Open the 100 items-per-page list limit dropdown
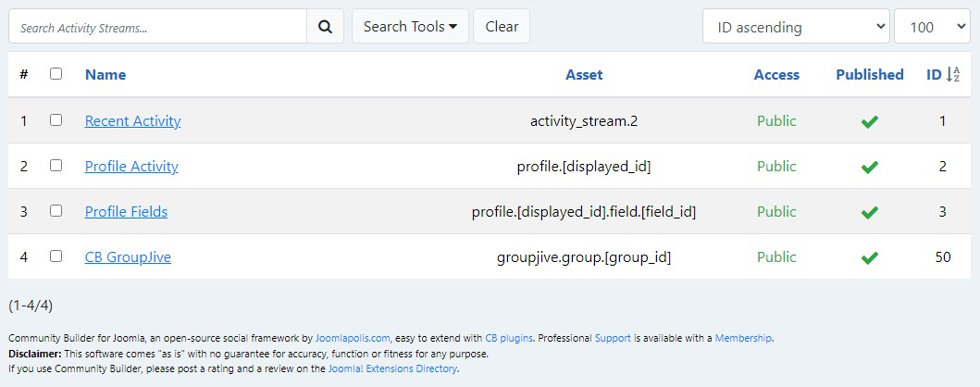This screenshot has height=387, width=980. (x=932, y=27)
